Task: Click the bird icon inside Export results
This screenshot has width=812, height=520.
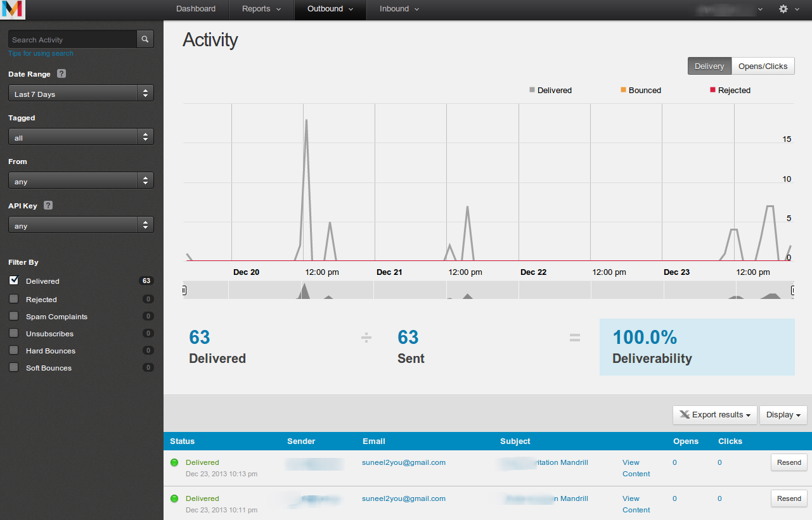Action: click(685, 415)
